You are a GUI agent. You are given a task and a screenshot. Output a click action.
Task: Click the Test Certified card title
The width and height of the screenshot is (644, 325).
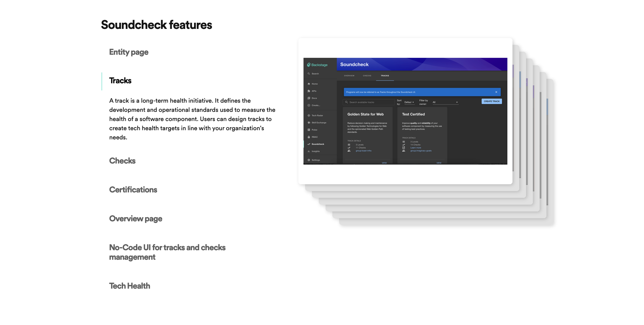point(413,114)
